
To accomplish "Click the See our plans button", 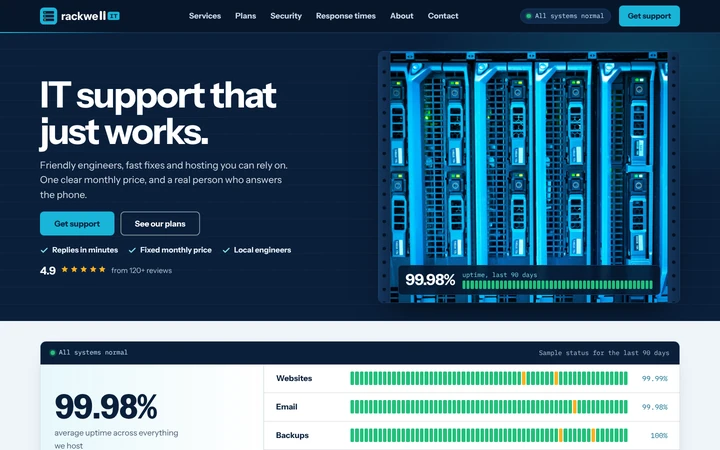I will (160, 224).
